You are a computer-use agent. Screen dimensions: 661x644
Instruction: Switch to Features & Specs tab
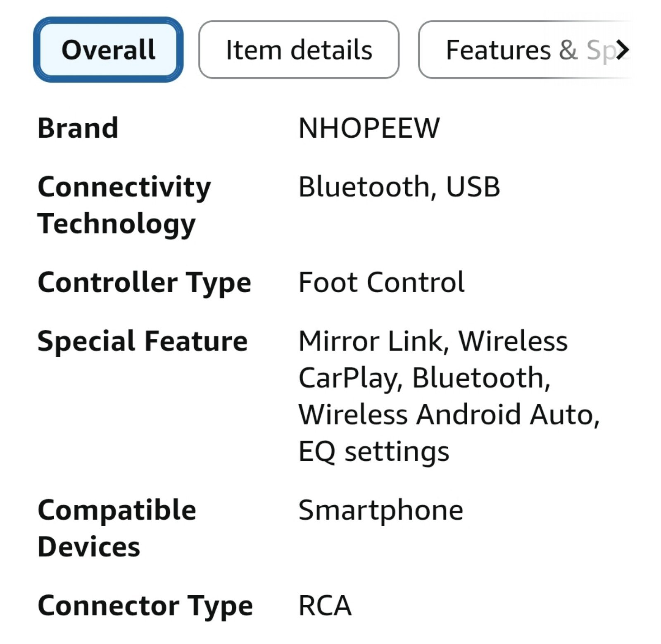525,50
